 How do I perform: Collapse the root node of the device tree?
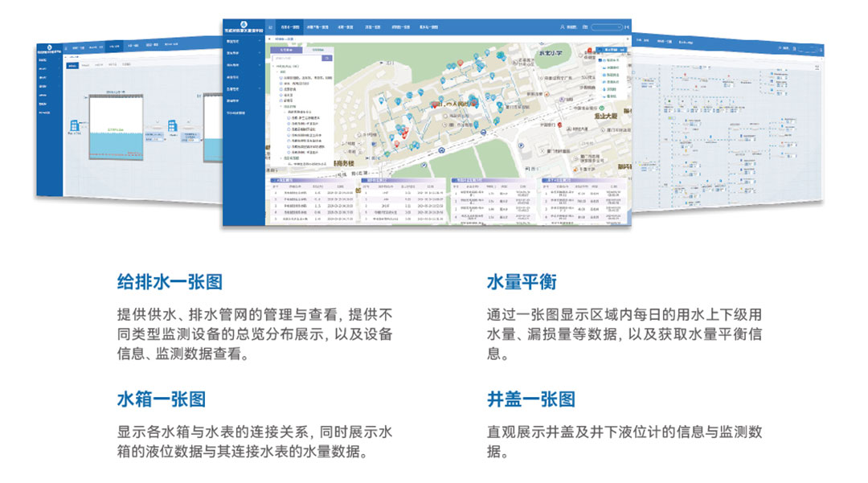click(x=272, y=67)
